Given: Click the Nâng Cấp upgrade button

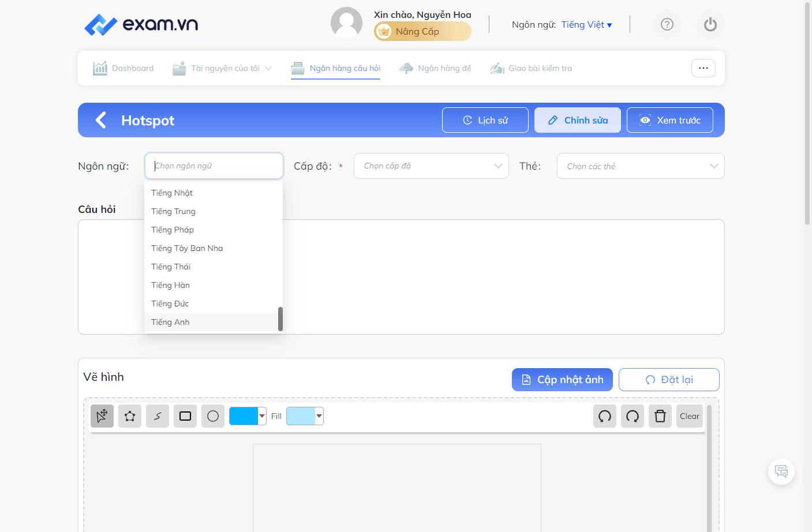Looking at the screenshot, I should [422, 31].
